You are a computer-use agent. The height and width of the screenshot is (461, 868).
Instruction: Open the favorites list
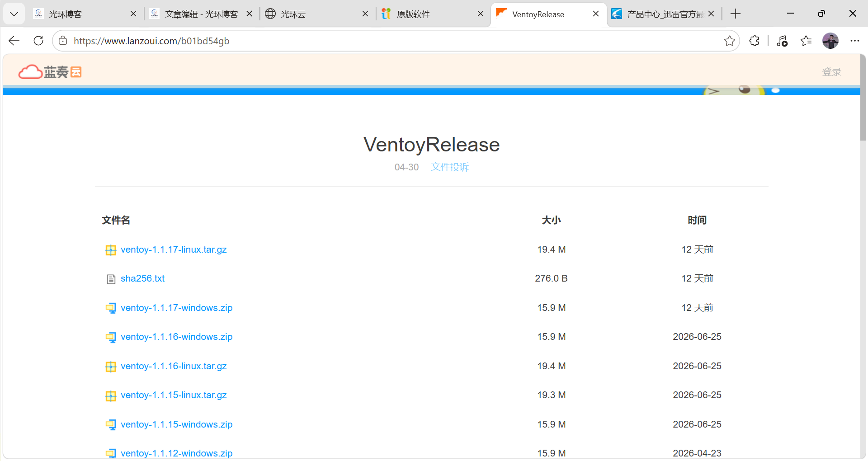[806, 41]
